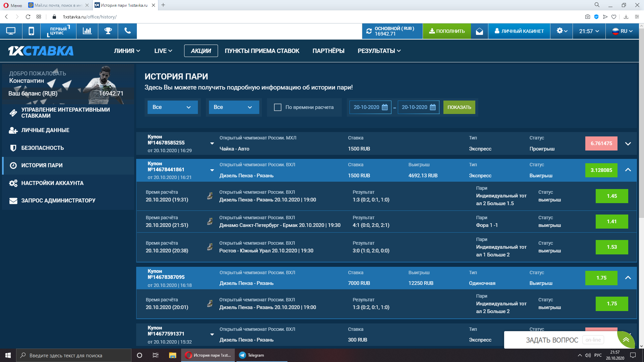Click the red 6.761475 odds badge
644x362 pixels.
(x=601, y=143)
